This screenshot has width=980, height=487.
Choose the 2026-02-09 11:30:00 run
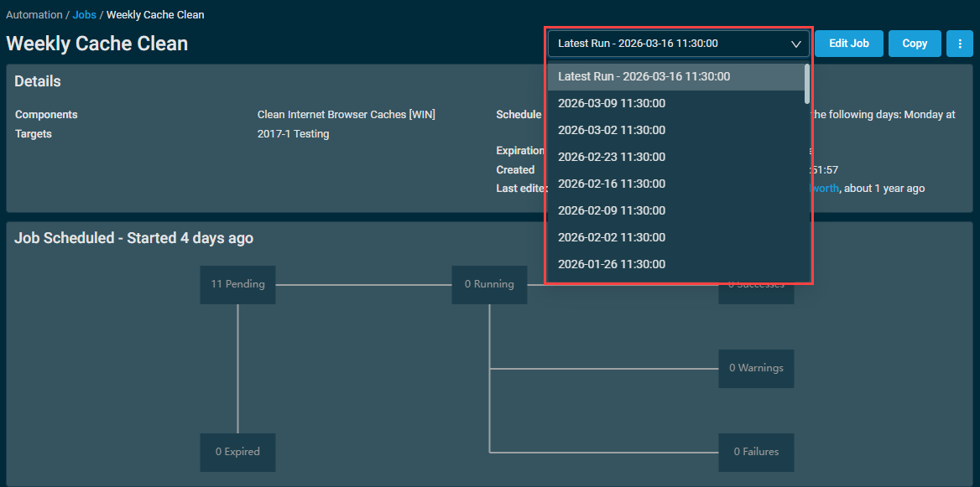click(x=612, y=210)
